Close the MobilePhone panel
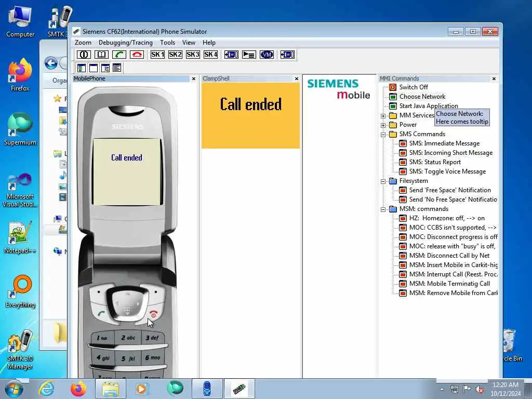This screenshot has width=532, height=399. 194,79
